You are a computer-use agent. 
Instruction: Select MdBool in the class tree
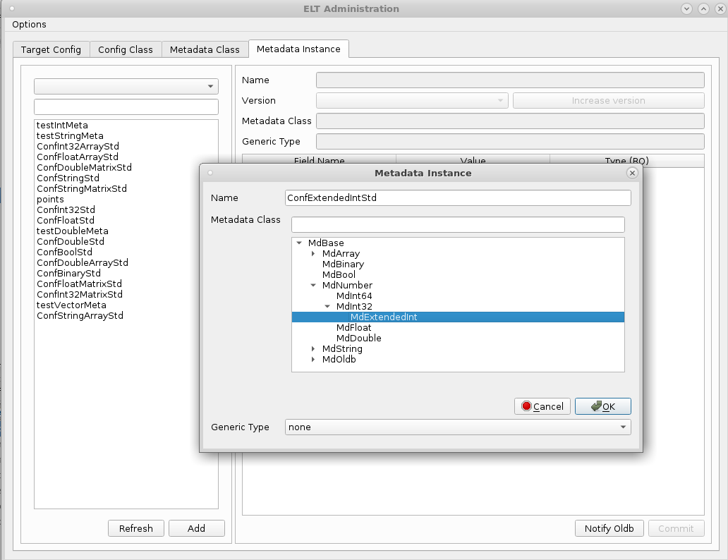(339, 275)
